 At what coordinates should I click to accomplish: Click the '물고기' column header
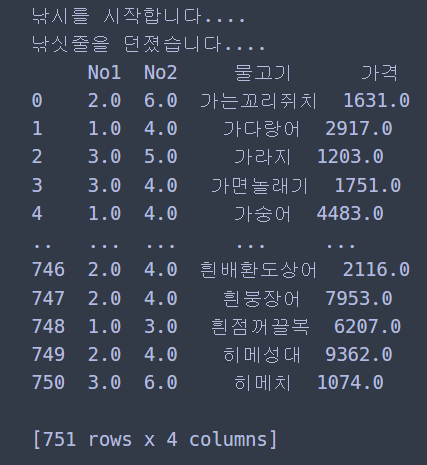263,73
